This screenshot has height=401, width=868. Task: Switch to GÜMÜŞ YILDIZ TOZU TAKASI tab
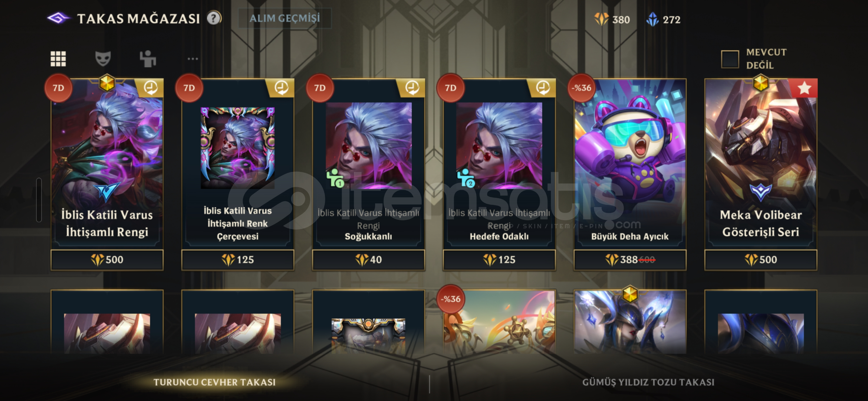click(648, 382)
